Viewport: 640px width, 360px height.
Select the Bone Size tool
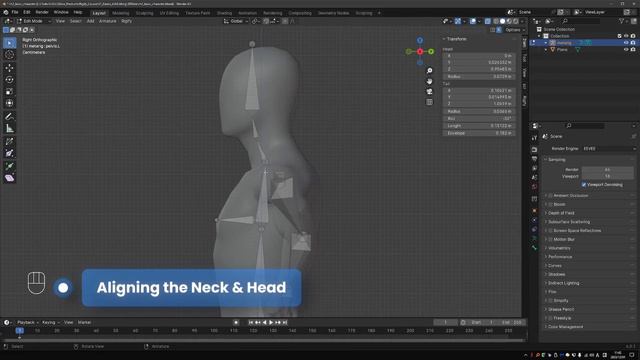pos(10,153)
